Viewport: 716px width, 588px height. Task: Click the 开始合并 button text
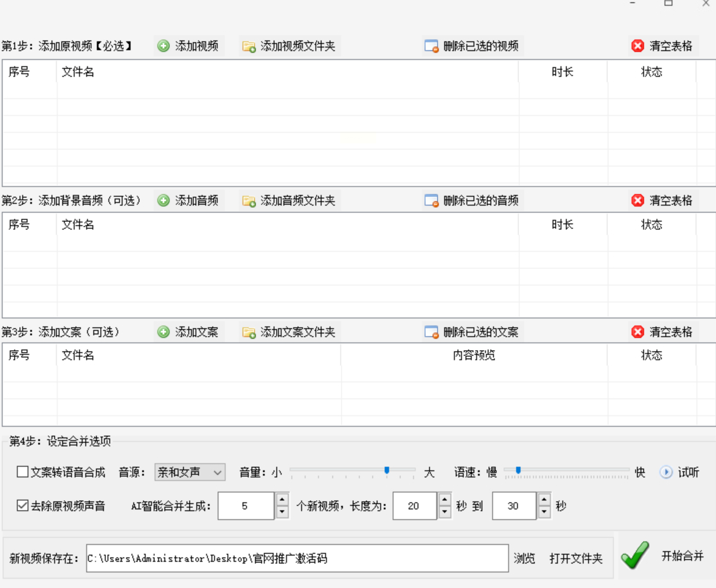(x=683, y=556)
